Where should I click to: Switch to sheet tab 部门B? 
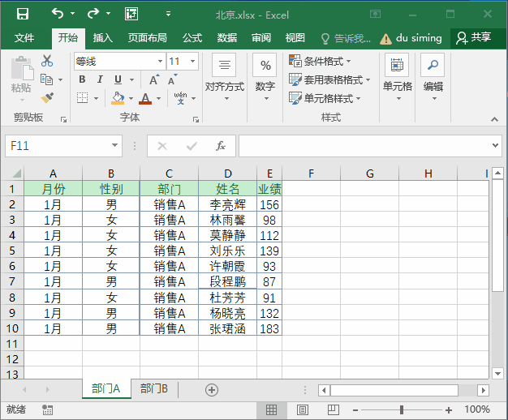[154, 388]
